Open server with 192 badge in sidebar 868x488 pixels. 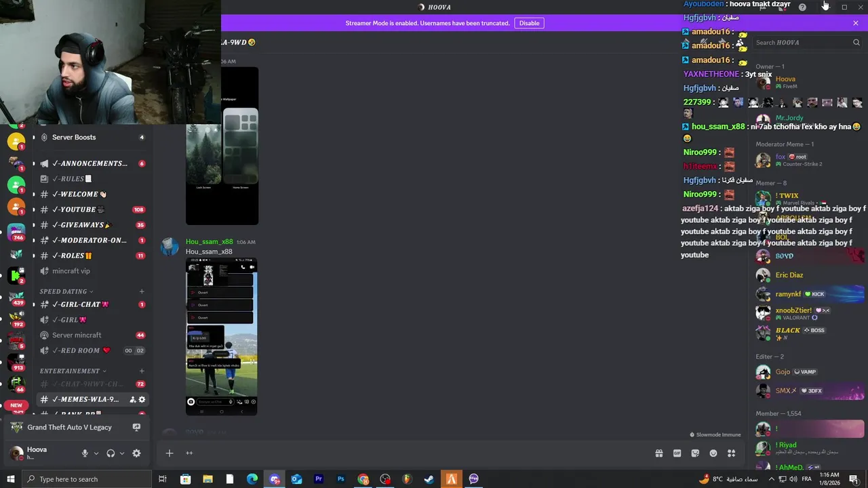click(16, 318)
